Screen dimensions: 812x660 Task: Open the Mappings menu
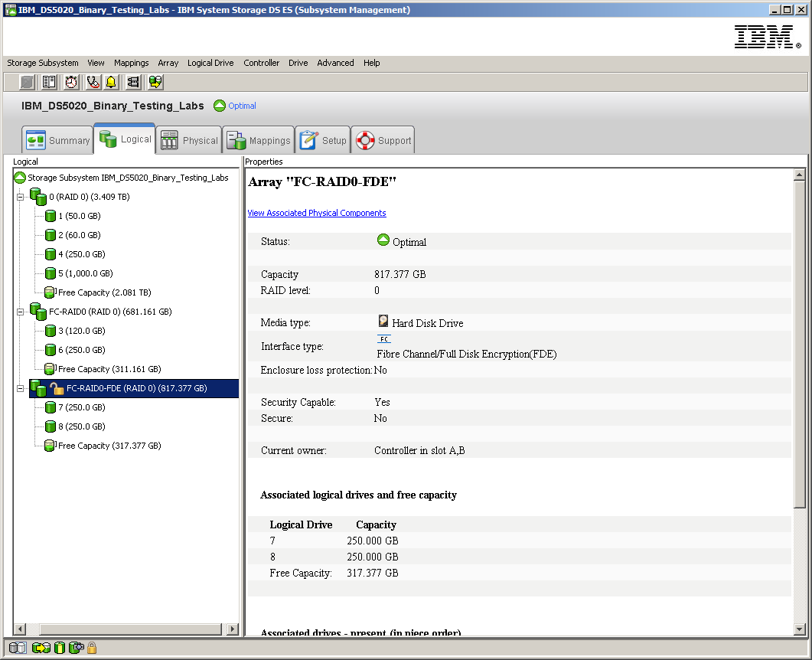pos(131,63)
